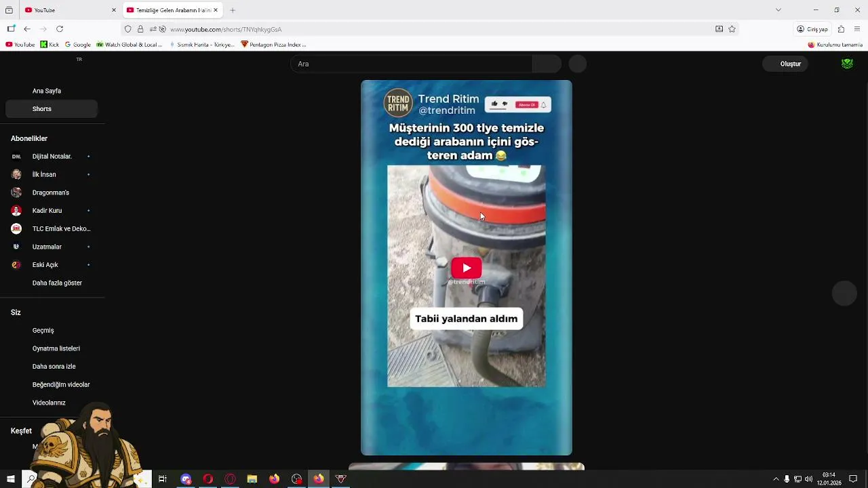Viewport: 868px width, 488px height.
Task: Bookmark this page with star icon
Action: click(732, 29)
